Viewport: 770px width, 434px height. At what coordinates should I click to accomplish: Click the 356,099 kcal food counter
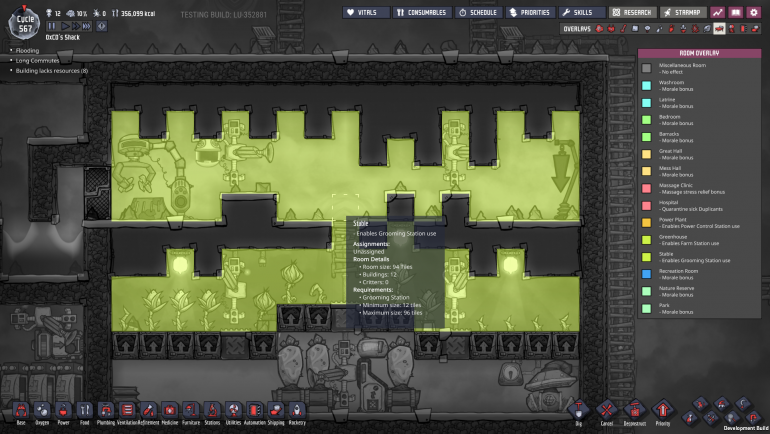point(134,13)
